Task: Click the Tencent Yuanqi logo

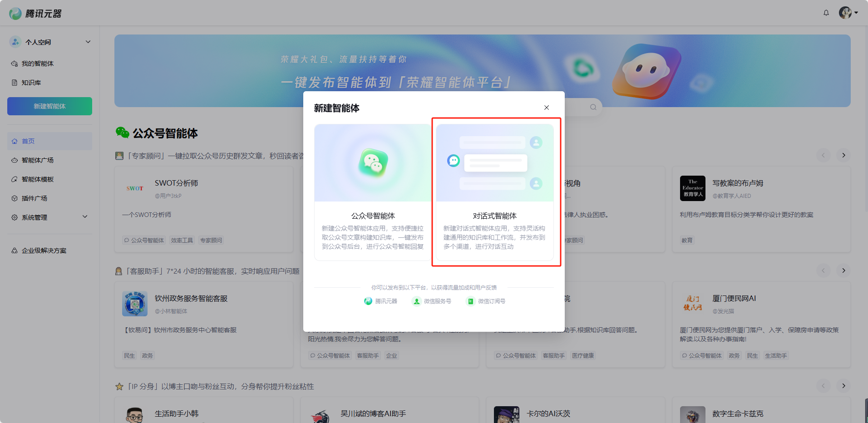Action: point(35,14)
